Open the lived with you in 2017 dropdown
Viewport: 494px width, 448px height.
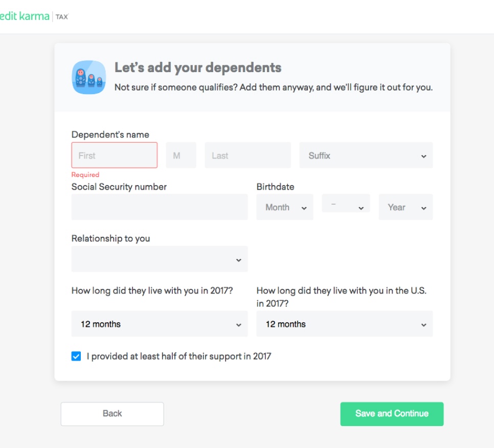tap(160, 324)
